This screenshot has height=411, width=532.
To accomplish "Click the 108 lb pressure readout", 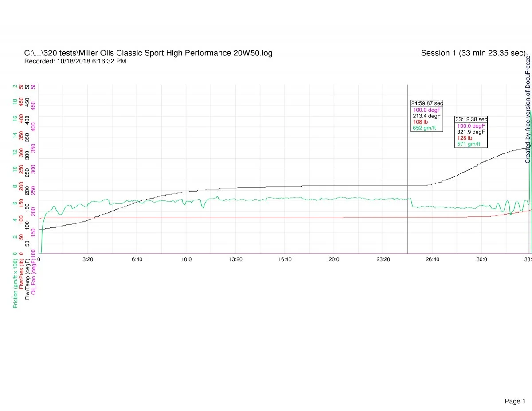I will pyautogui.click(x=420, y=122).
